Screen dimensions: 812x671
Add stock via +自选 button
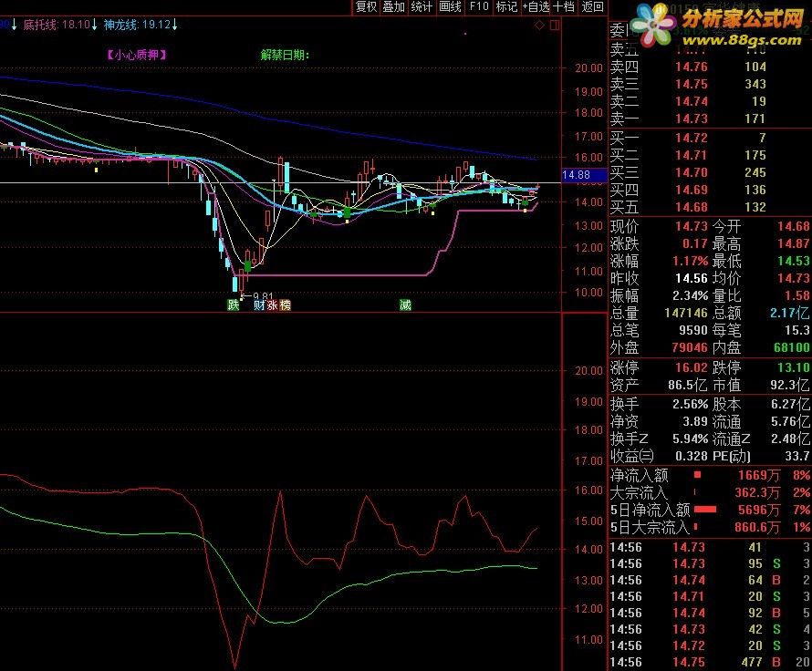point(536,6)
